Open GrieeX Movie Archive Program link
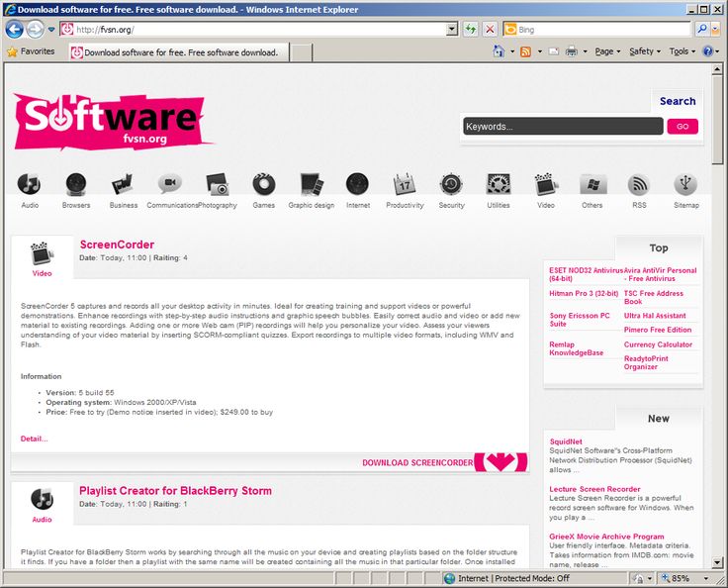Screen dimensions: 728x588 click(606, 537)
